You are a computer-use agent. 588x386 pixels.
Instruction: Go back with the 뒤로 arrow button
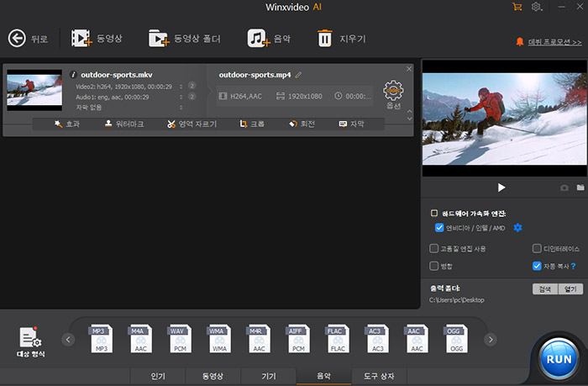(x=17, y=39)
